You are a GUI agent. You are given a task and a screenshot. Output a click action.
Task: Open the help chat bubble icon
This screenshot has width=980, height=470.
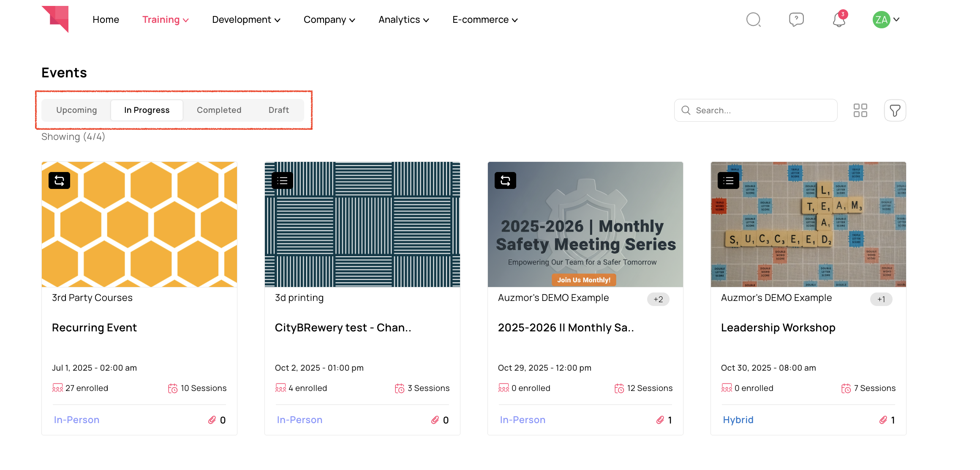[796, 19]
